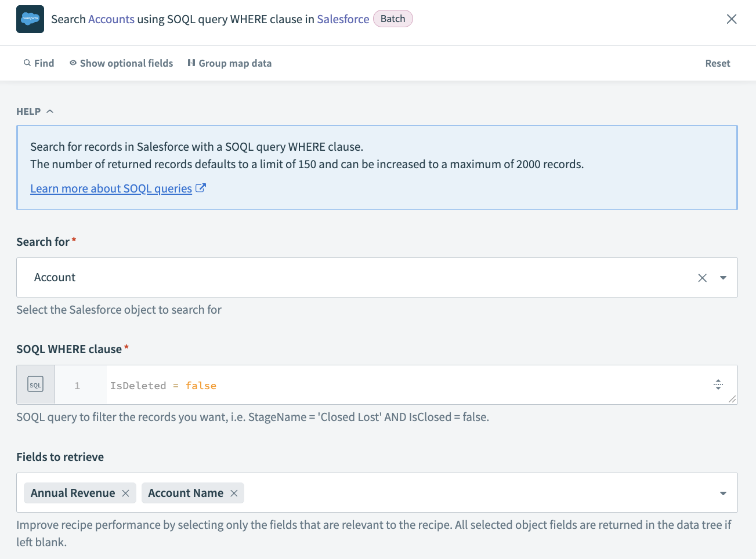Open the Search for dropdown arrow
The image size is (756, 559).
[723, 278]
